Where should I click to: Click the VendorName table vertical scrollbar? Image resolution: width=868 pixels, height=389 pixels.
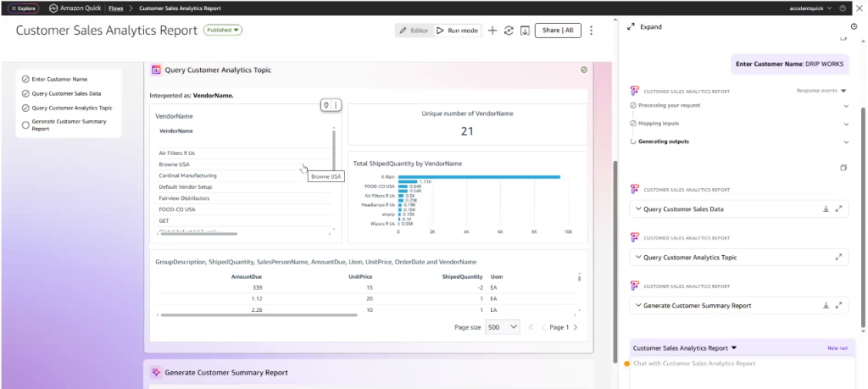(x=333, y=150)
